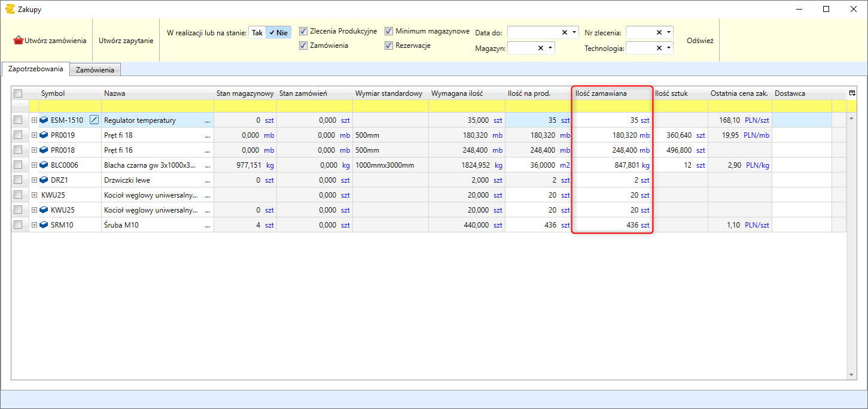Expand the DRZ1 row tree node
This screenshot has height=409, width=868.
(x=34, y=180)
